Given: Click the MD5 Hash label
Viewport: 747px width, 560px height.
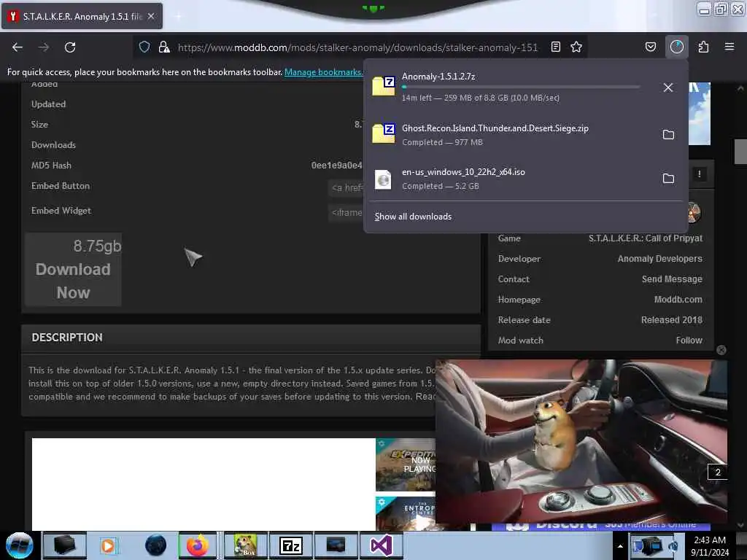Looking at the screenshot, I should tap(52, 166).
